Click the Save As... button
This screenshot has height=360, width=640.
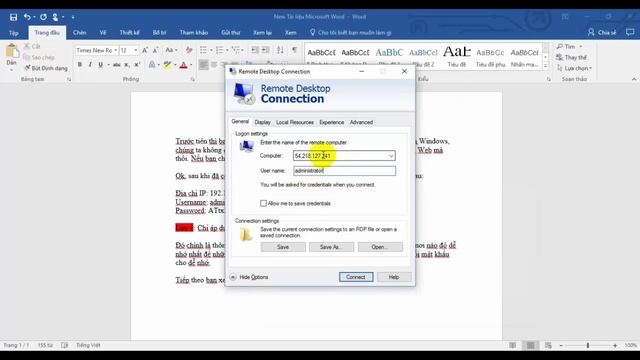click(331, 247)
